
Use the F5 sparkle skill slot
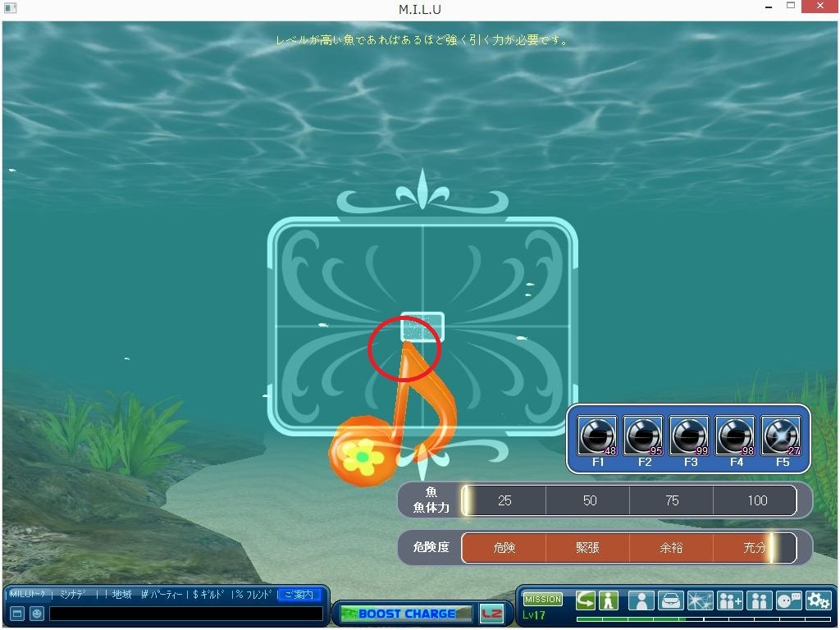[781, 436]
